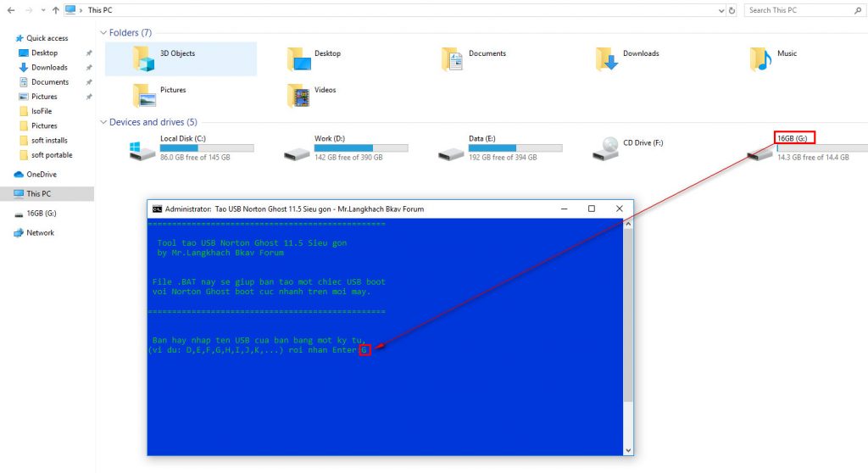Open the address bar history dropdown
Image resolution: width=868 pixels, height=473 pixels.
coord(721,10)
